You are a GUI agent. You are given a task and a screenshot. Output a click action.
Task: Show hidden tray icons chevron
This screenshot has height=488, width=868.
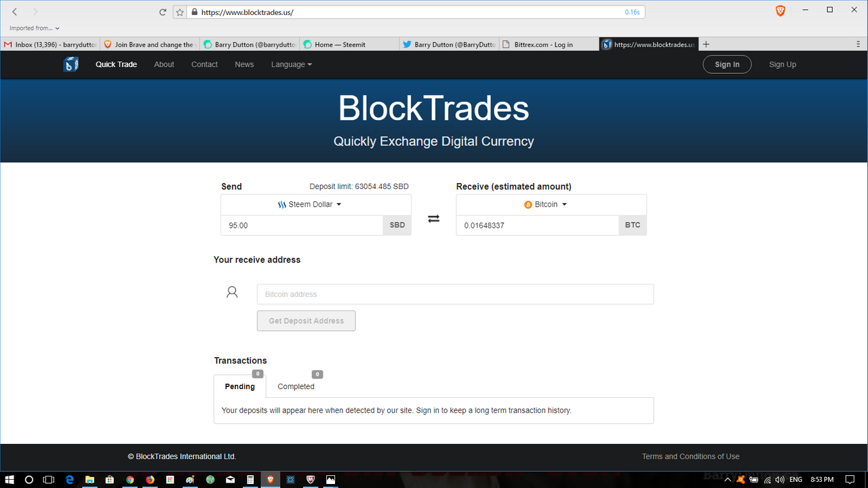click(728, 479)
